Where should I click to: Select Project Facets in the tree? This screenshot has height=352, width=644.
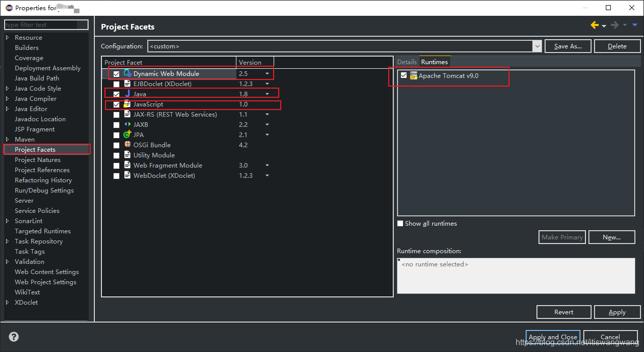(x=35, y=149)
